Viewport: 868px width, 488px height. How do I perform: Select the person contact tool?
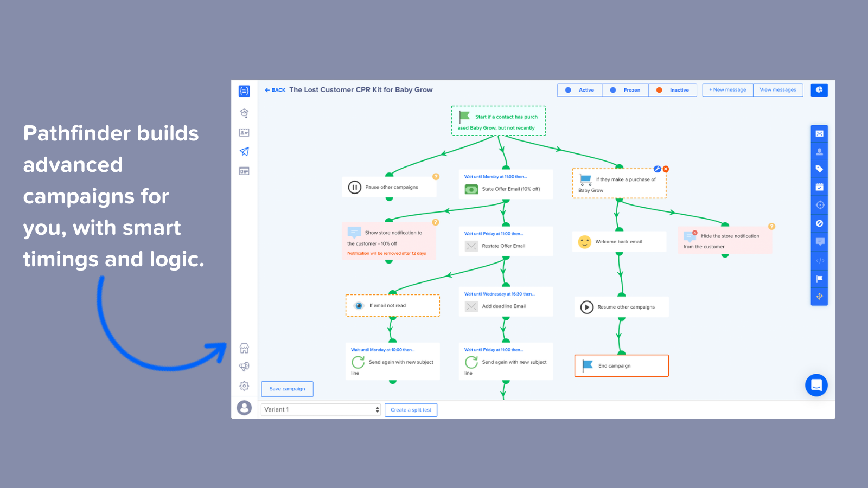click(x=819, y=152)
